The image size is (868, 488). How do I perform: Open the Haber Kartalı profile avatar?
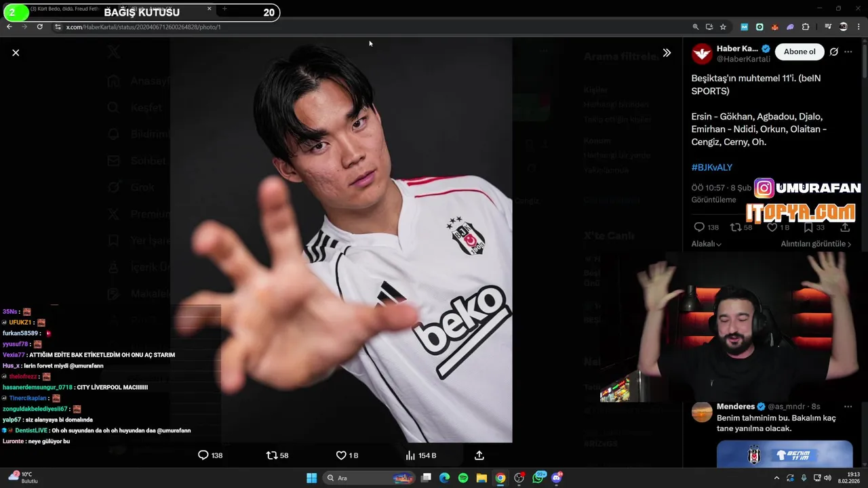point(702,54)
